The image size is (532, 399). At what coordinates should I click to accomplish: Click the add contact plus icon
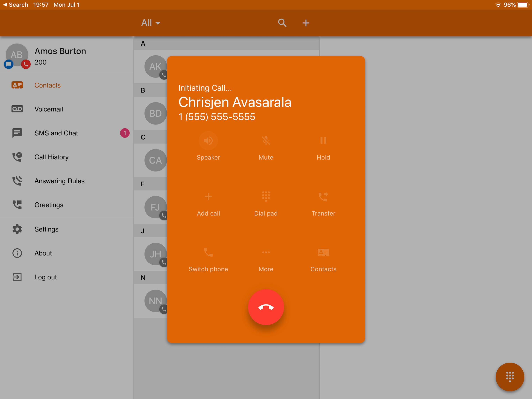[x=306, y=23]
